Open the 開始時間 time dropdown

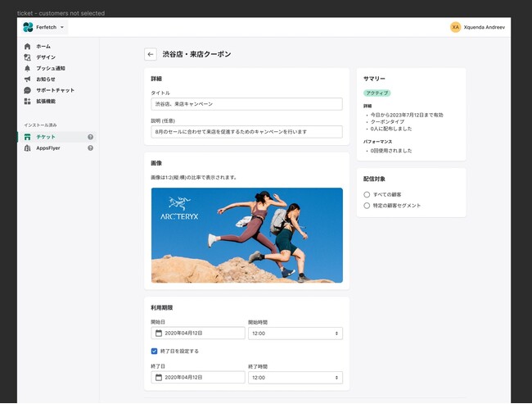[x=295, y=334]
